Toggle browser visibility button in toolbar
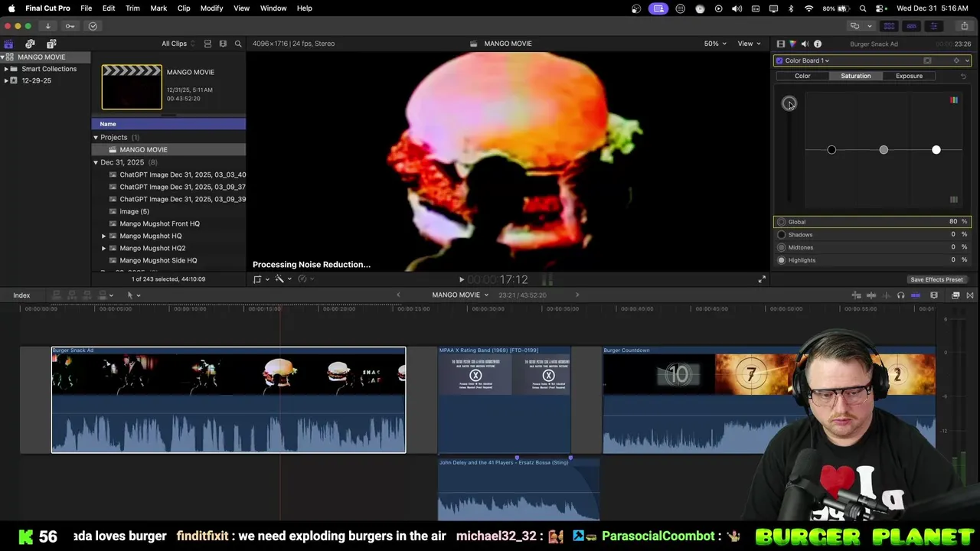 [889, 26]
